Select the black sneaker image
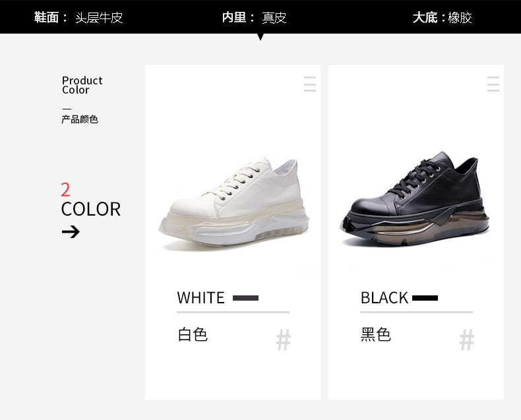This screenshot has width=521, height=420. tap(415, 199)
